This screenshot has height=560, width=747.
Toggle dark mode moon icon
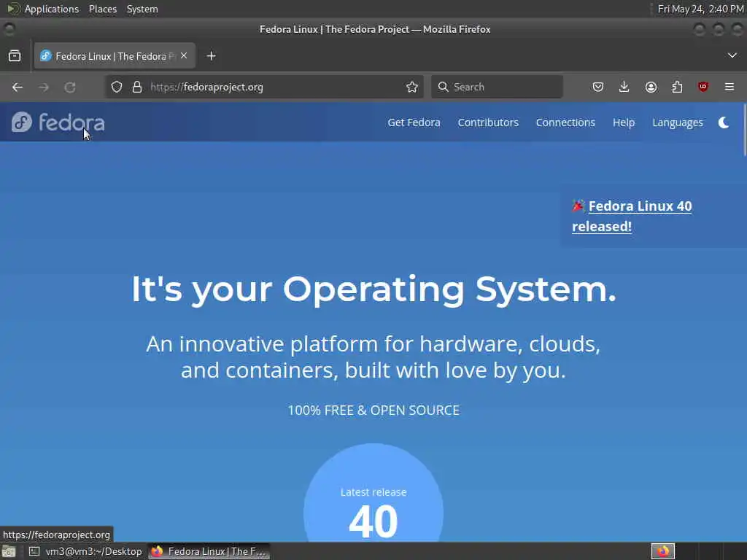[724, 122]
